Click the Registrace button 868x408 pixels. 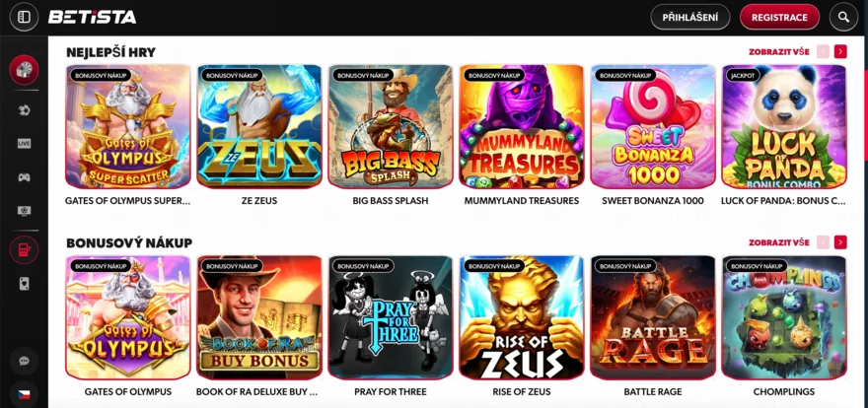point(779,17)
